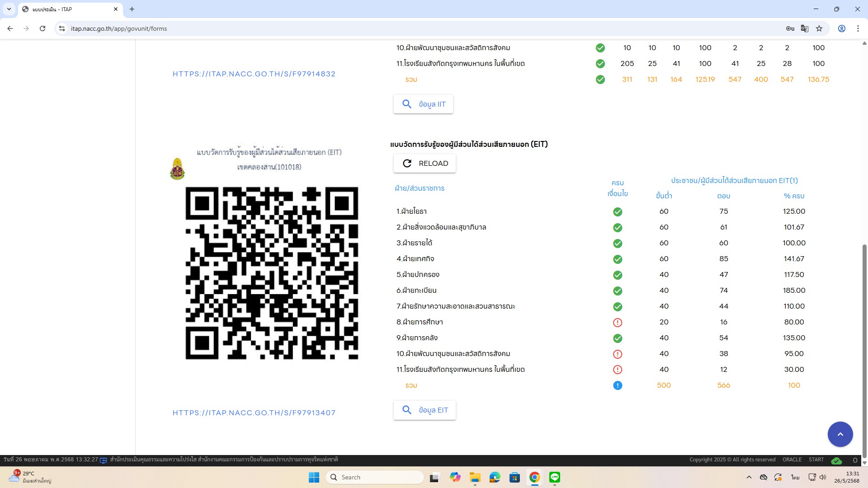
Task: Click the RELOAD button for EIT
Action: (425, 164)
